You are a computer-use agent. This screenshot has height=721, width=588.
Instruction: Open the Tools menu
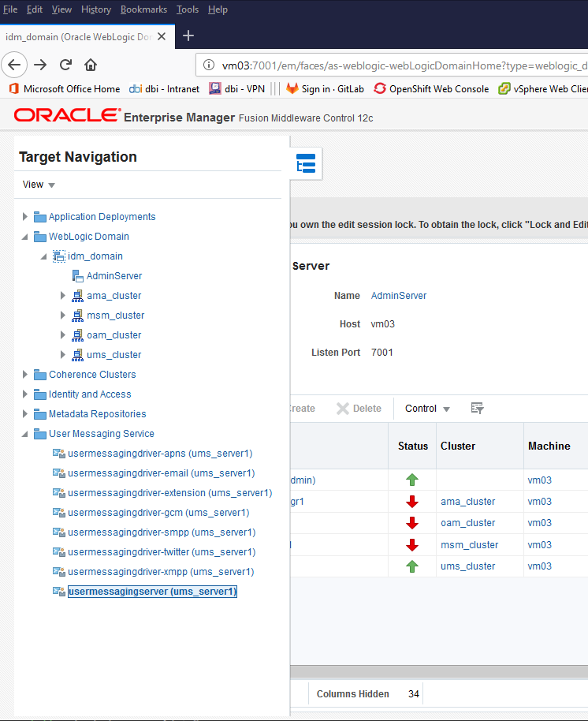click(x=188, y=9)
